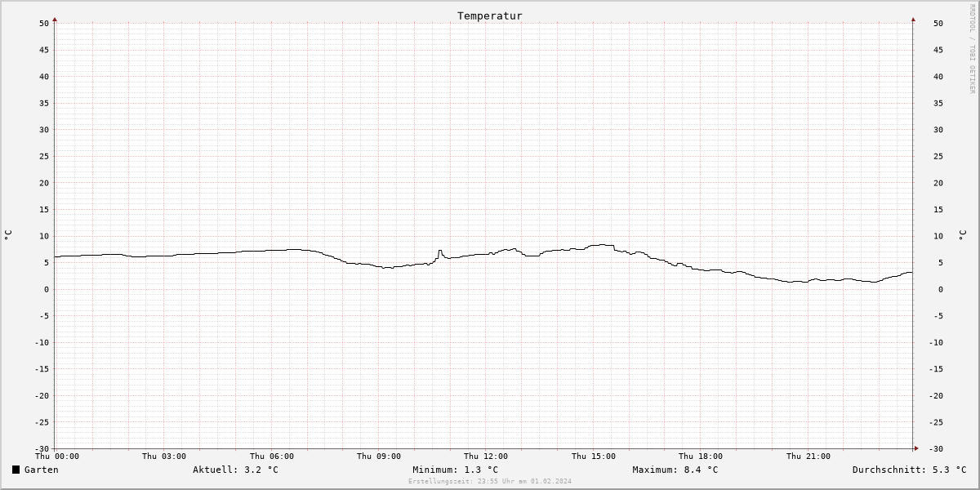980x490 pixels.
Task: Click the 'Thu 06:00' time axis label
Action: pos(272,457)
